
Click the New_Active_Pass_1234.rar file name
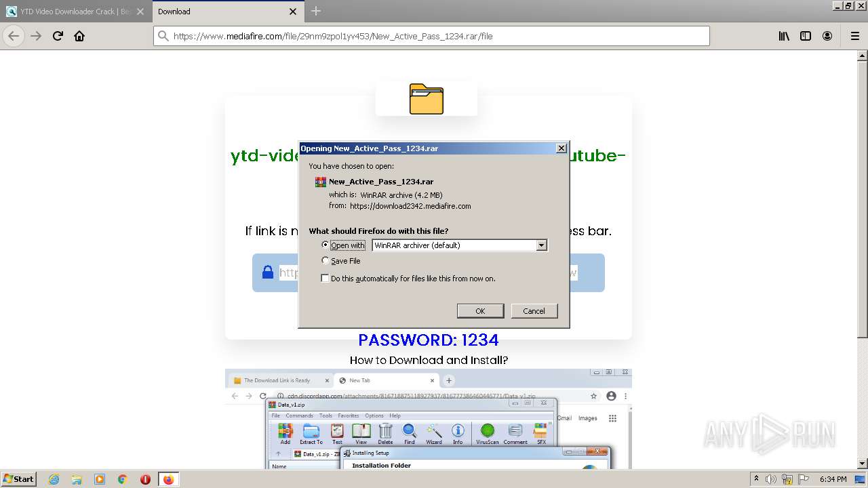[381, 182]
